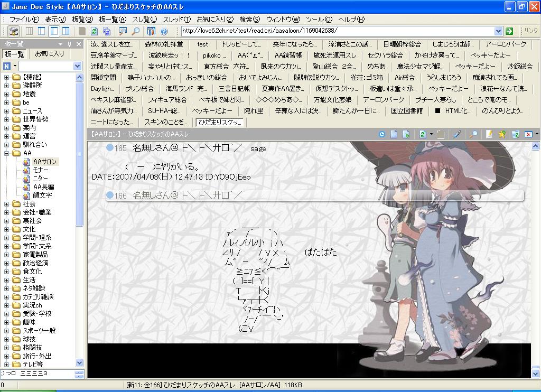Select the three-column pane layout icon
This screenshot has height=392, width=541.
pos(30,31)
